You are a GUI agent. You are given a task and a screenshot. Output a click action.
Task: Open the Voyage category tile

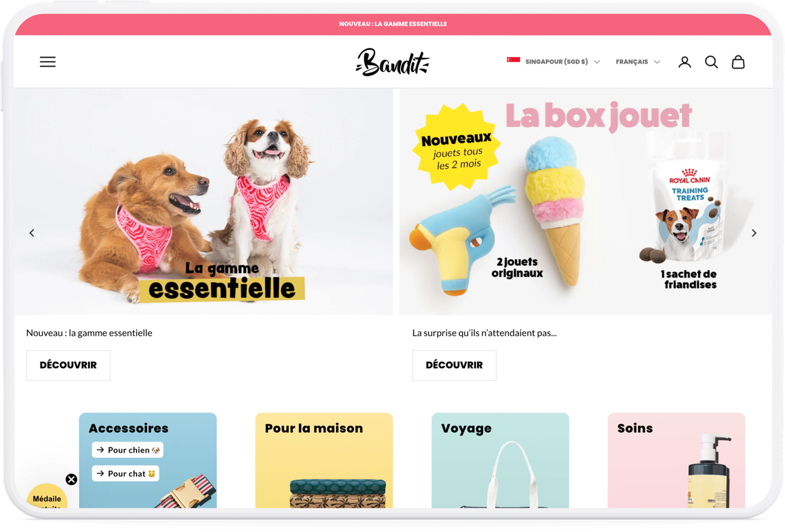(x=500, y=460)
